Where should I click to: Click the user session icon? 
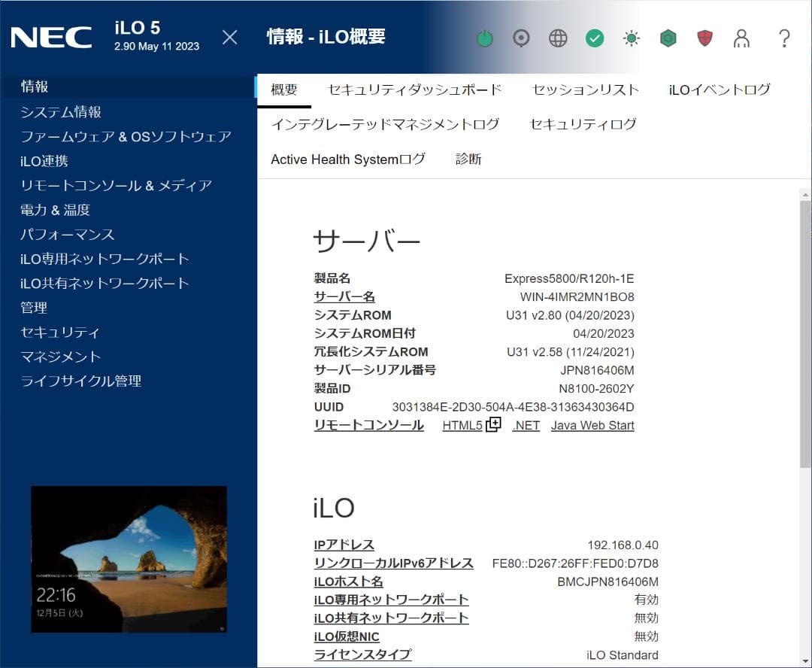tap(742, 39)
